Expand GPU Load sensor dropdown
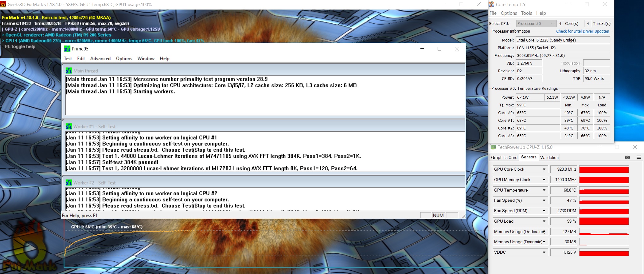This screenshot has width=644, height=274. (544, 221)
